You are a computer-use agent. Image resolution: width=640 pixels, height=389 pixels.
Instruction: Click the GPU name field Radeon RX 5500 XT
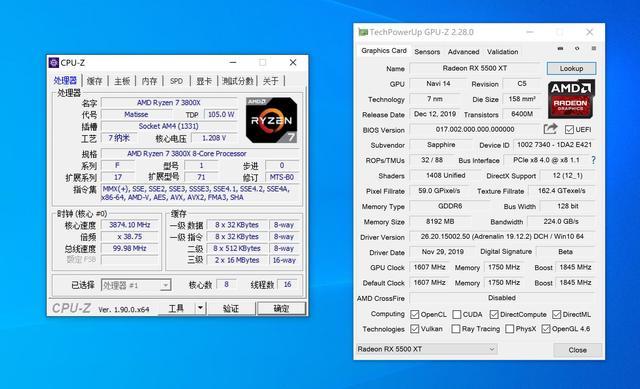(475, 68)
